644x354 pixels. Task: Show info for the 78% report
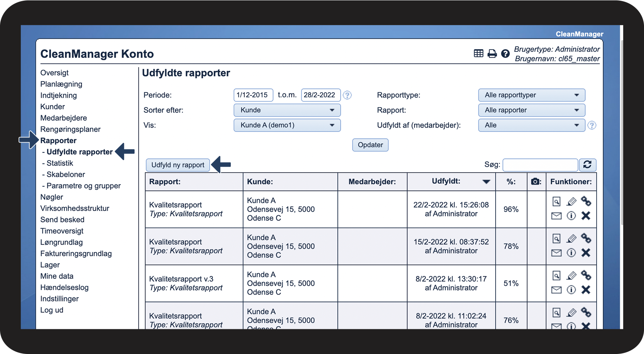tap(571, 253)
